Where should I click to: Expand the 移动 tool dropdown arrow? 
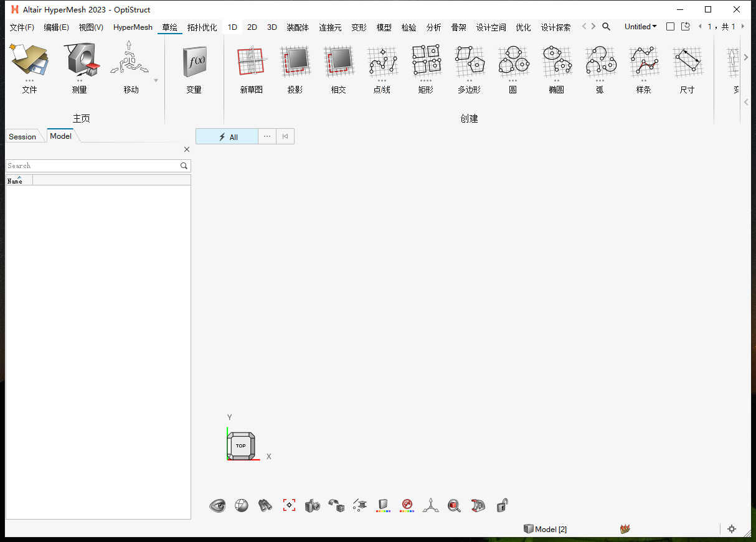click(155, 80)
